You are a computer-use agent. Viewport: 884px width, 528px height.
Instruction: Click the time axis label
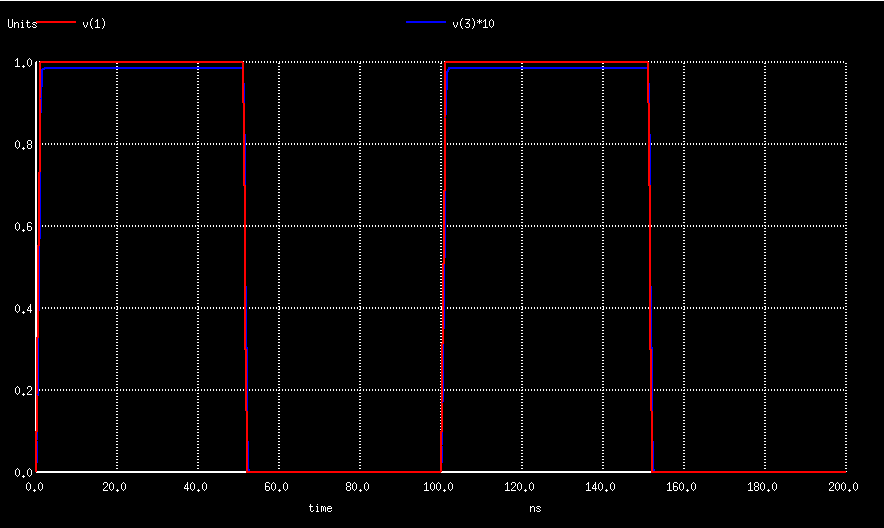pyautogui.click(x=320, y=508)
